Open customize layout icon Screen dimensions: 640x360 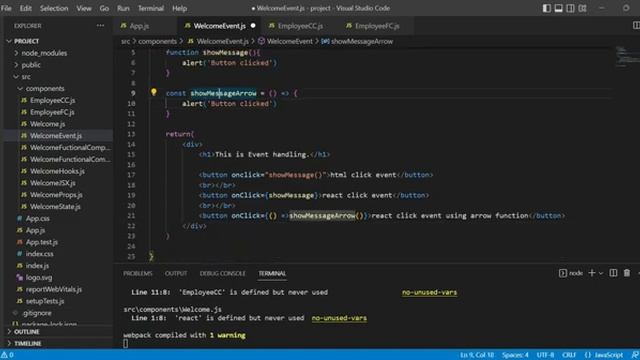coord(582,8)
